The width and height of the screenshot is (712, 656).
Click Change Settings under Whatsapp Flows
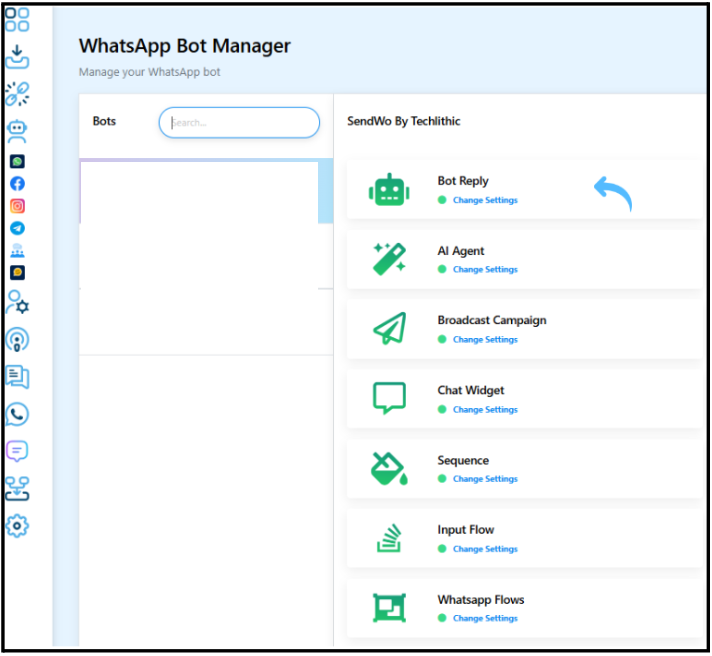point(485,619)
